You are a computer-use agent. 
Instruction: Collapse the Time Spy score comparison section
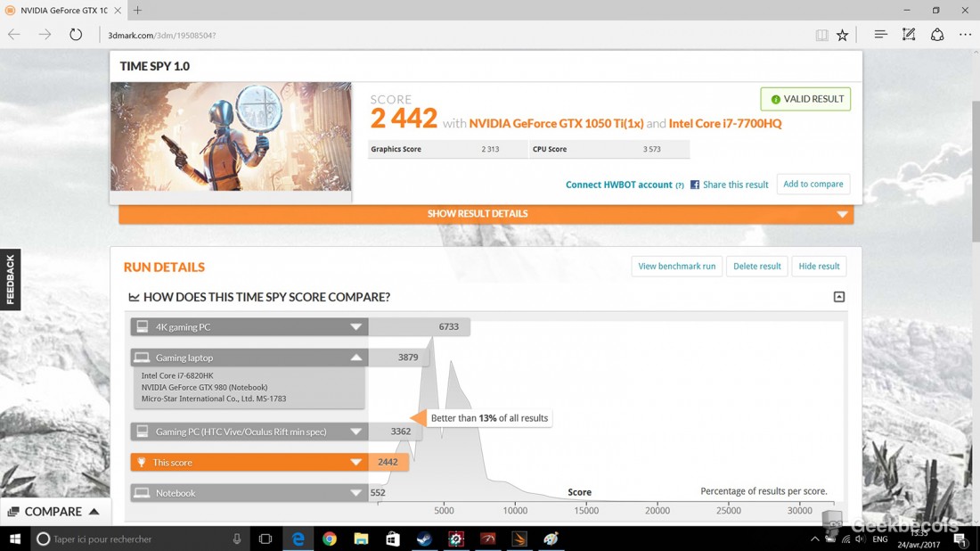[x=838, y=297]
